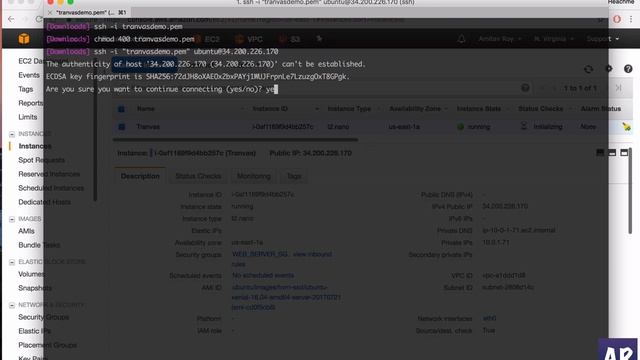This screenshot has height=360, width=640.
Task: Reload the page using browser refresh icon
Action: [x=39, y=19]
